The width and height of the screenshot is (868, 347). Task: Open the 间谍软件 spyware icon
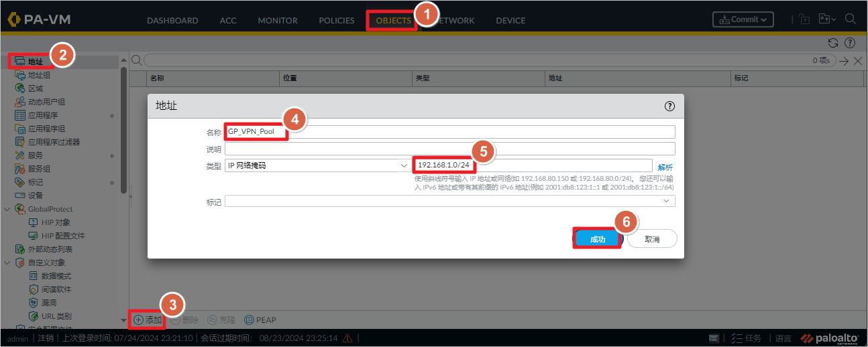point(34,289)
